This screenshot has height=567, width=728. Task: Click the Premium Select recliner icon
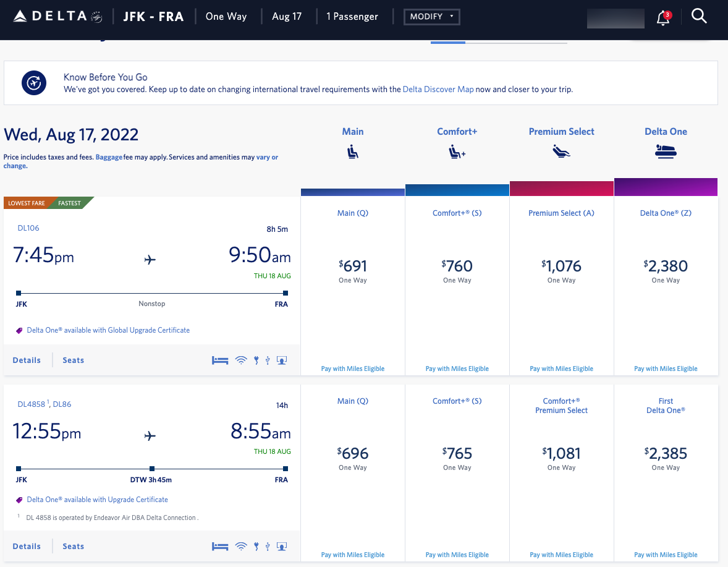click(561, 150)
